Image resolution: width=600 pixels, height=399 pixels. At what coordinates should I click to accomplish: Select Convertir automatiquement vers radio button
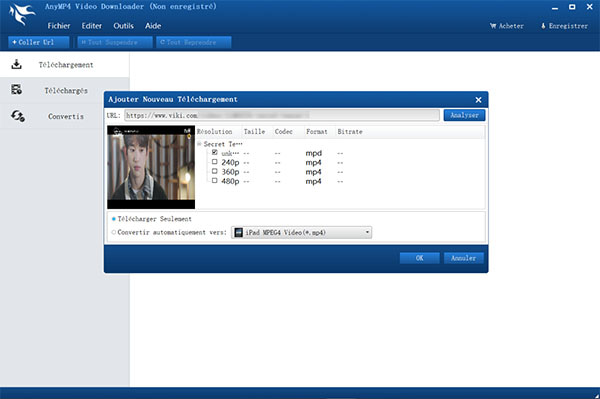114,232
